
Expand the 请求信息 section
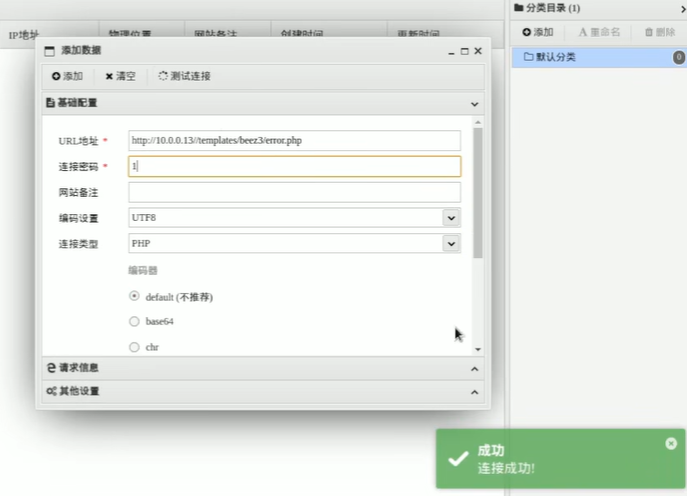tap(260, 368)
